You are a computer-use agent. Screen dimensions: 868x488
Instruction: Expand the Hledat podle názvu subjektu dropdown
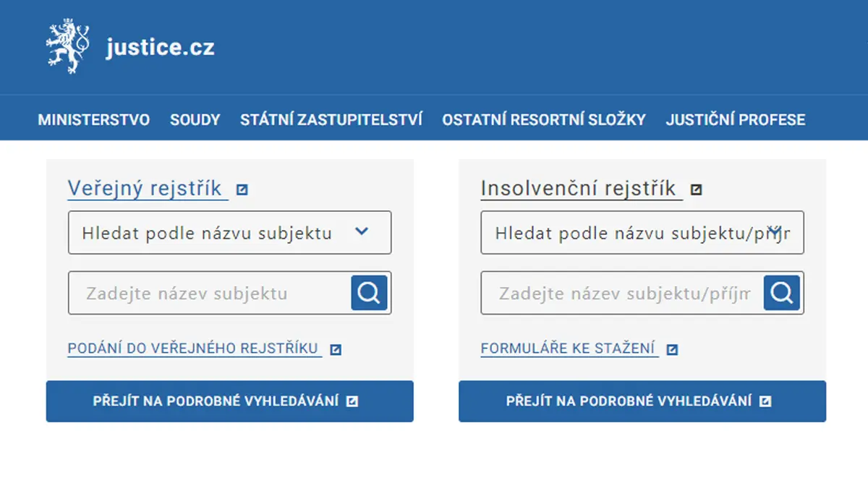click(230, 233)
